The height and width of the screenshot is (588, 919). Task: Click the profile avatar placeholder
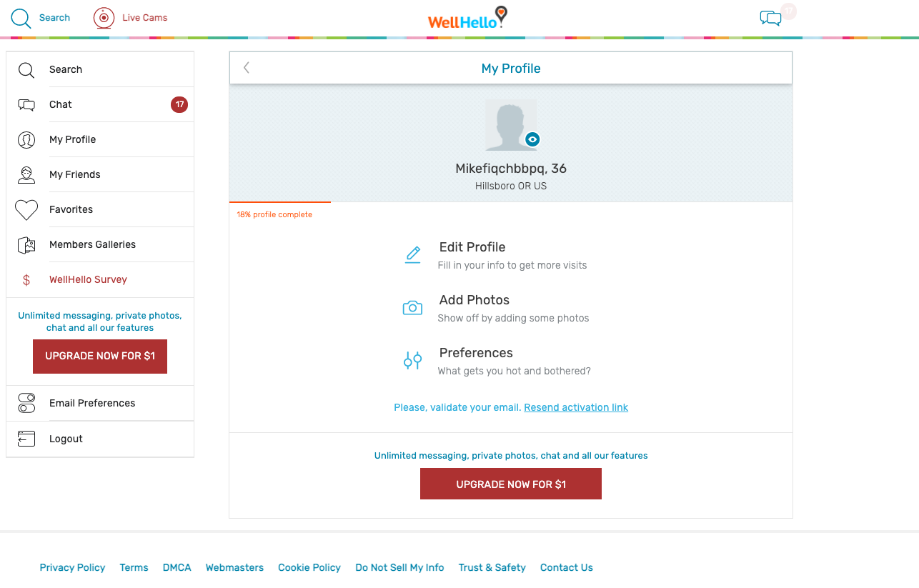(x=511, y=125)
